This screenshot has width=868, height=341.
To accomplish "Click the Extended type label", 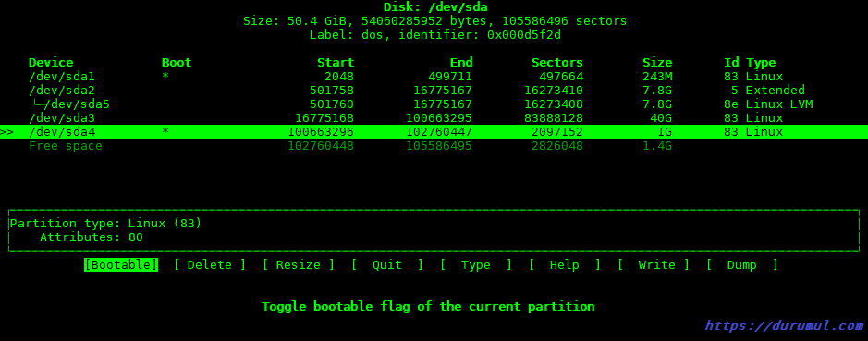I will pyautogui.click(x=775, y=91).
